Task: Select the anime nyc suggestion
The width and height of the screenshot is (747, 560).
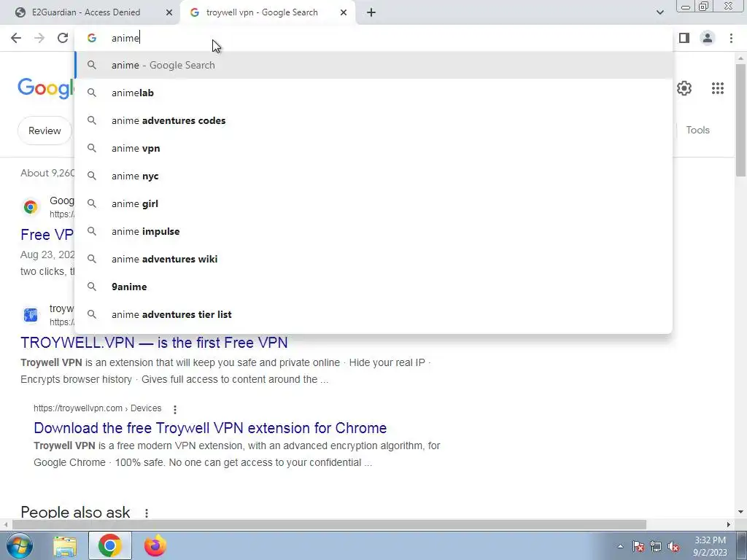Action: pyautogui.click(x=374, y=176)
